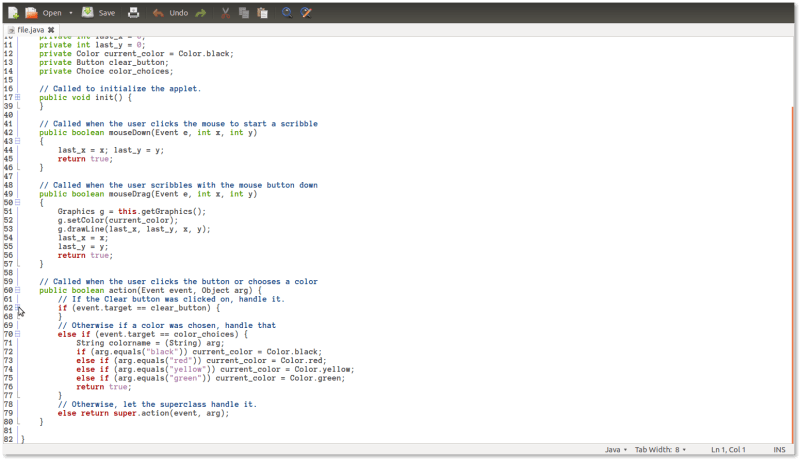This screenshot has width=799, height=459.
Task: Collapse the mouseDrag block at line 50
Action: click(x=17, y=202)
